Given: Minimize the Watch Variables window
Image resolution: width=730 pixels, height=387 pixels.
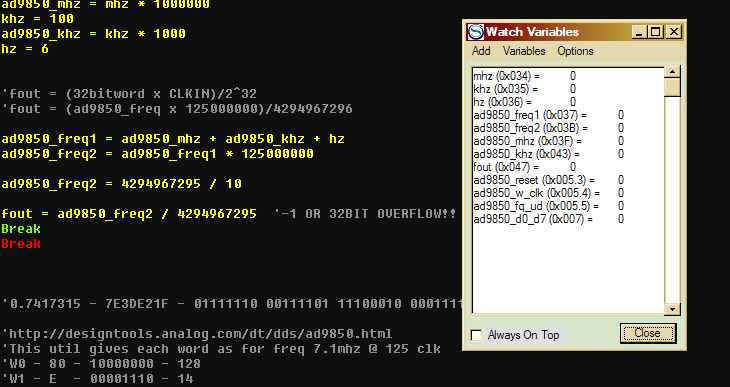Looking at the screenshot, I should pyautogui.click(x=639, y=32).
